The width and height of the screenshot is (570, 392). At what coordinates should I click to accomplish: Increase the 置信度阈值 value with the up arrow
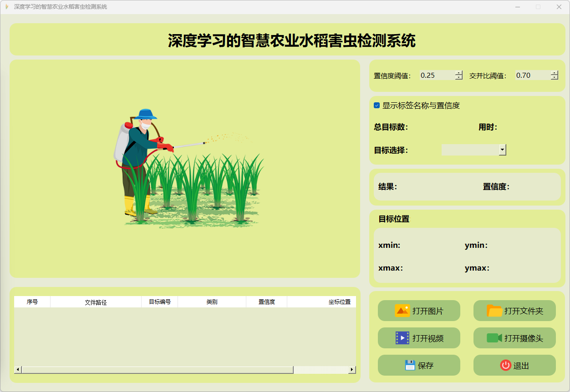pos(458,73)
